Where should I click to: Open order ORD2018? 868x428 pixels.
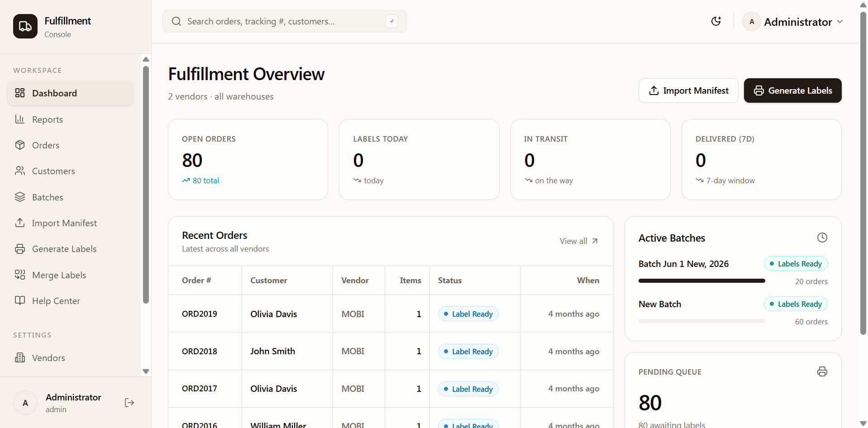tap(200, 352)
